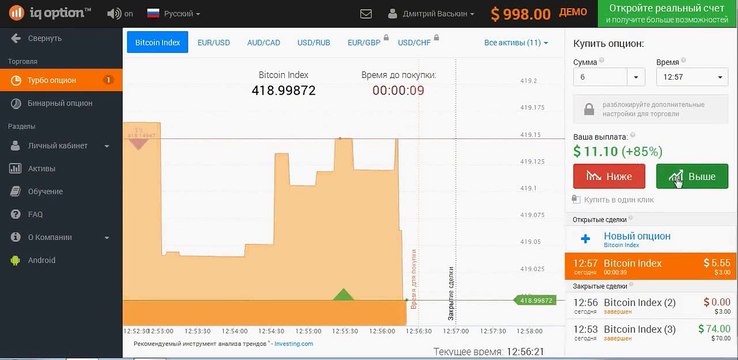
Task: Enable Купить в один клик checkbox
Action: pos(576,200)
